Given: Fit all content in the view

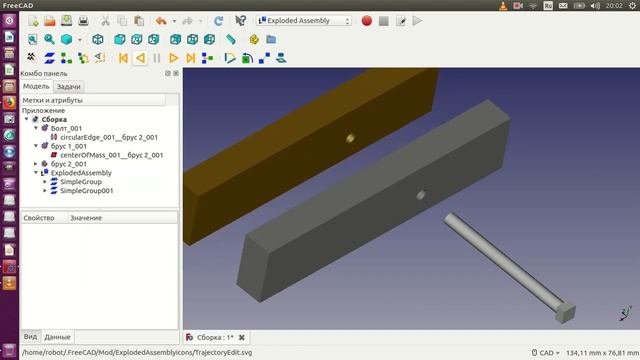Looking at the screenshot, I should point(33,40).
